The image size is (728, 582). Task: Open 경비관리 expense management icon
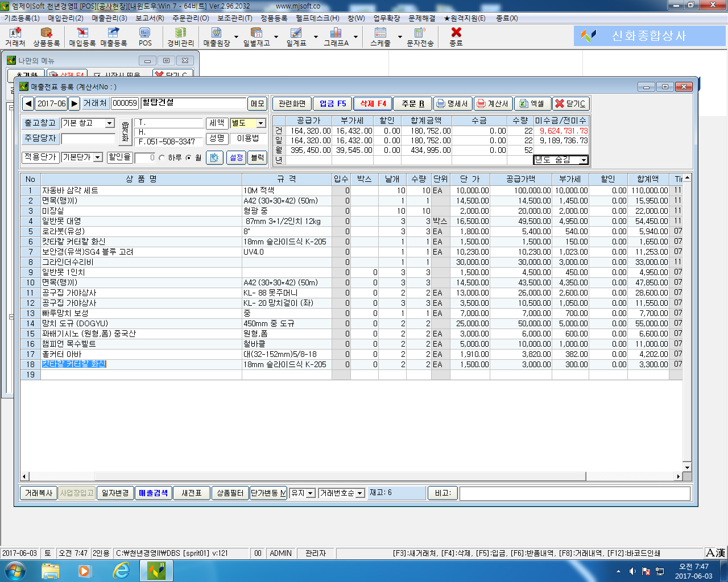180,37
